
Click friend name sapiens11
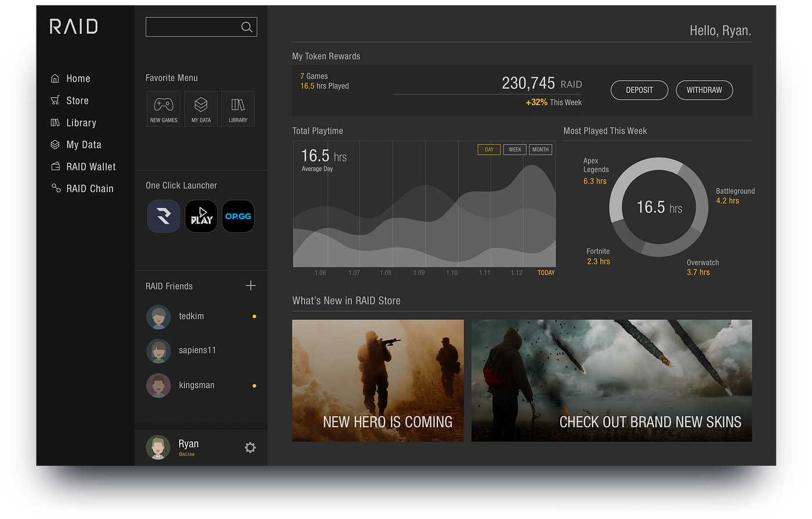(198, 350)
